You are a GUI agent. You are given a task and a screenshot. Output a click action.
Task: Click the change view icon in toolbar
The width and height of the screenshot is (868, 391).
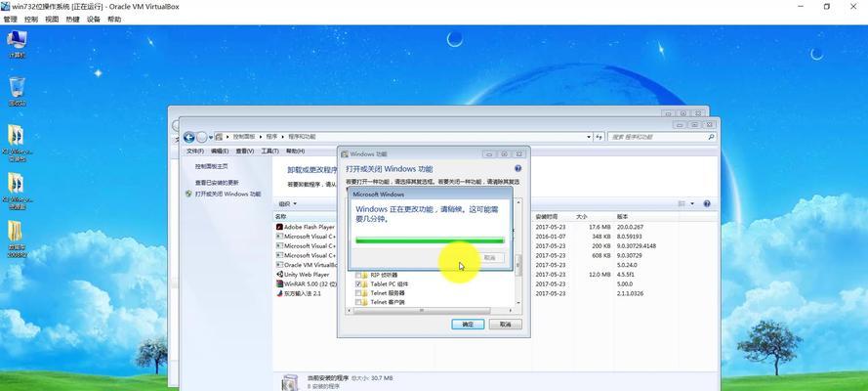pyautogui.click(x=682, y=203)
